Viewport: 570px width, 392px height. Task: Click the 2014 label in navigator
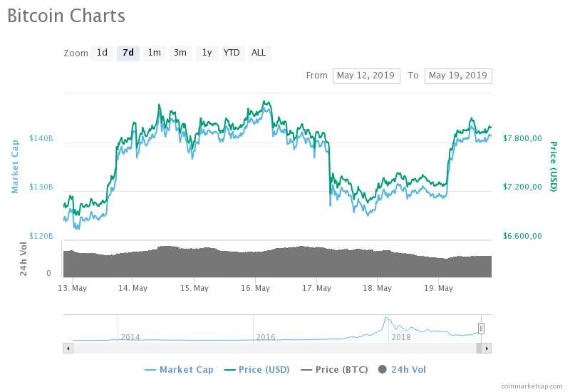pos(130,337)
